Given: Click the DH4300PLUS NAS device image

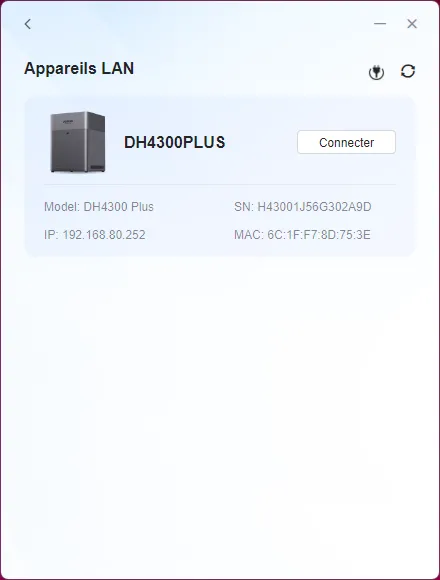Looking at the screenshot, I should pyautogui.click(x=78, y=142).
